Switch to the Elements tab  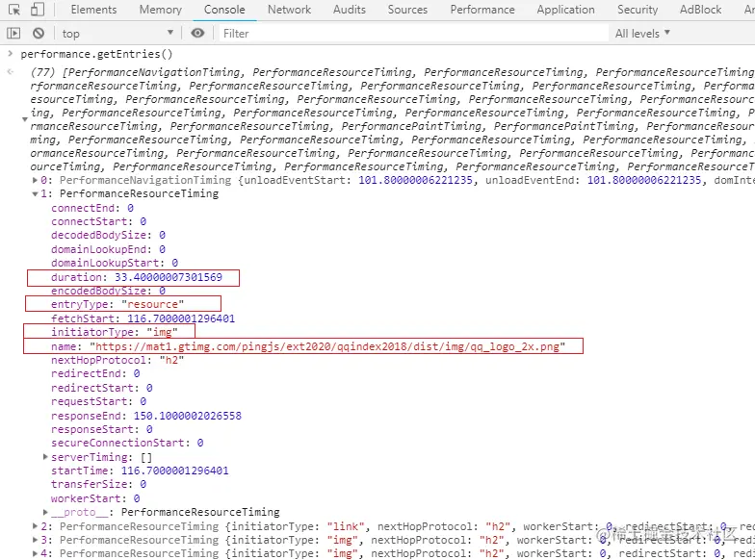pyautogui.click(x=93, y=10)
